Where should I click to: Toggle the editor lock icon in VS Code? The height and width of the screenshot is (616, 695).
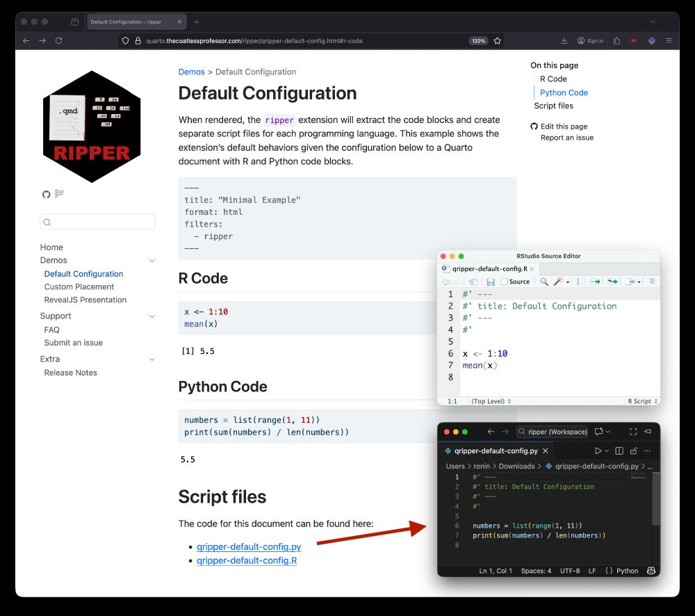pos(633,451)
